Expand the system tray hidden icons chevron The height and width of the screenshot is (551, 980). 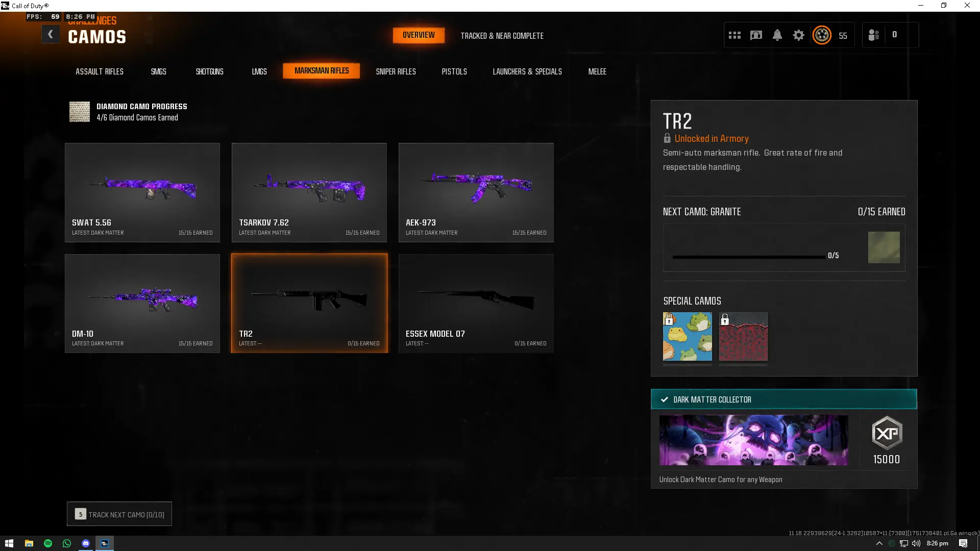(879, 543)
